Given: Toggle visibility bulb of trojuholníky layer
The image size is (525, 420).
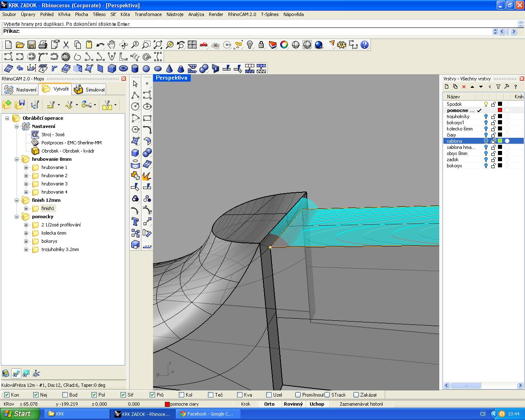Looking at the screenshot, I should (486, 116).
